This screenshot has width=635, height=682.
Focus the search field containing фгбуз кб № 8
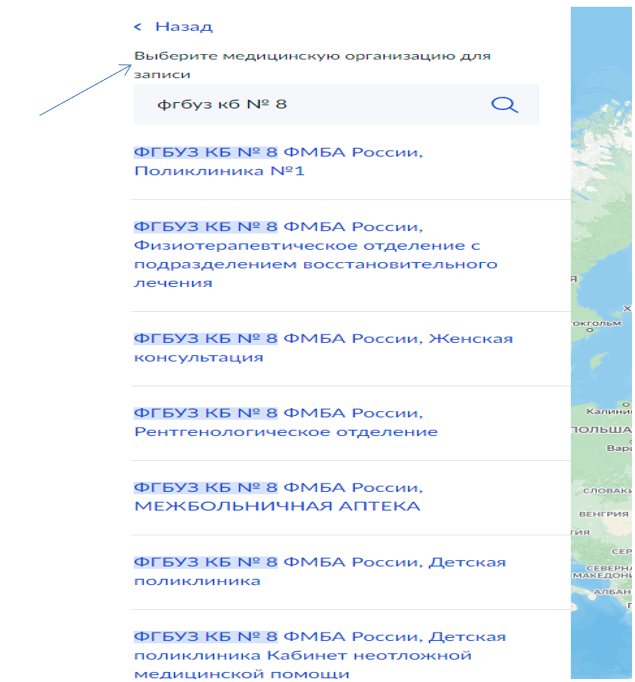[310, 105]
